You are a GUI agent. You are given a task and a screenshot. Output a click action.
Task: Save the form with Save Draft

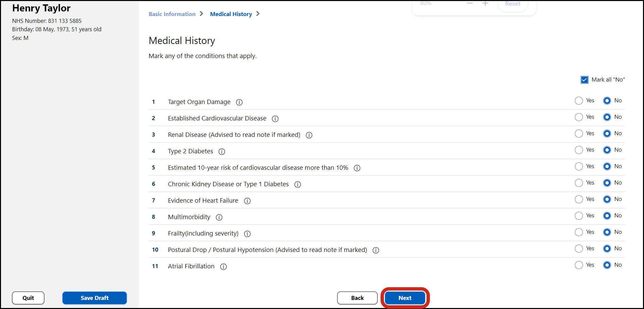[94, 298]
